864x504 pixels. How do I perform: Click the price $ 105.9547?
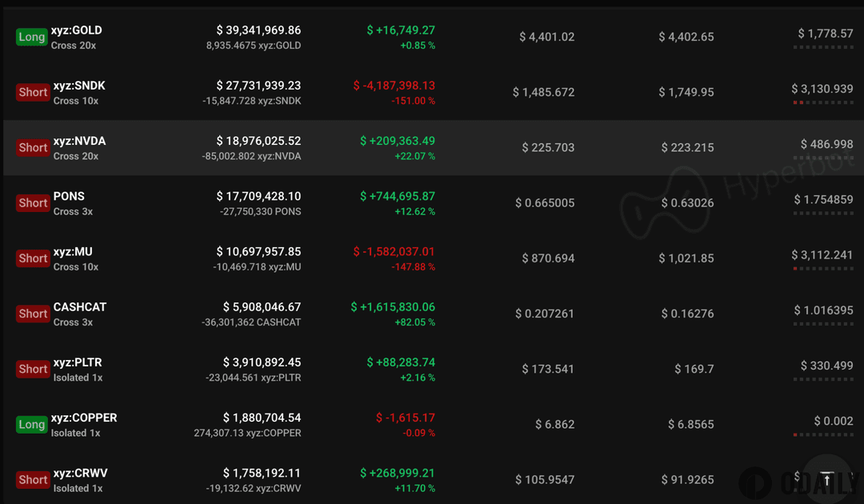pos(545,480)
